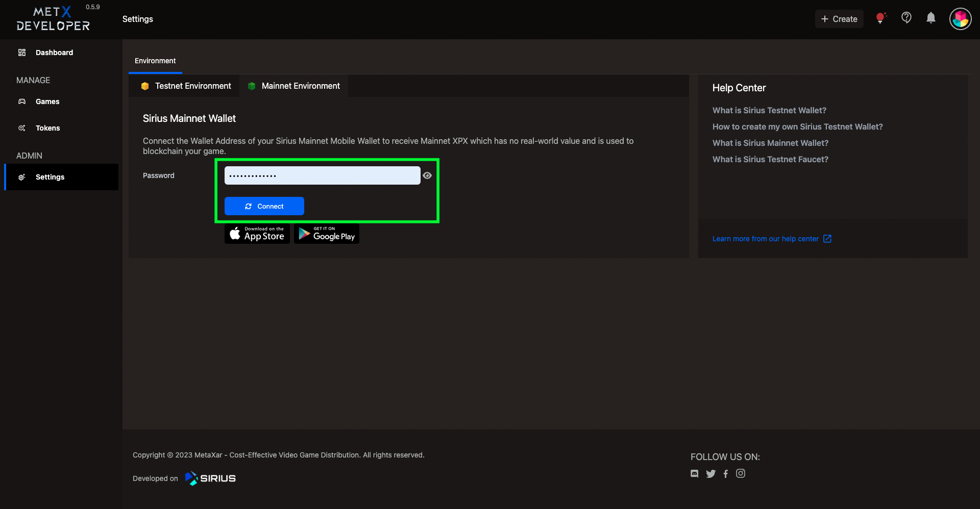Open 'What is Sirius Testnet Faucet?'
Image resolution: width=980 pixels, height=509 pixels.
tap(771, 159)
